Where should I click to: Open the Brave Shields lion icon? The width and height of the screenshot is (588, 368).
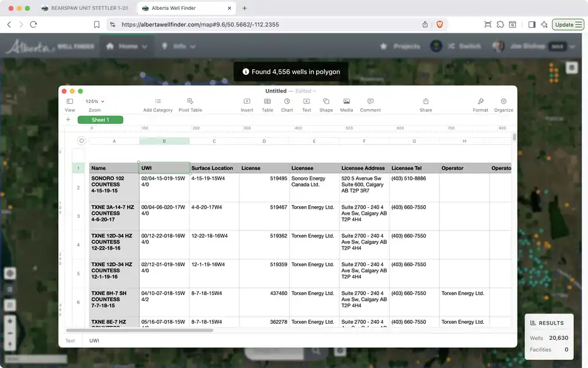(440, 25)
